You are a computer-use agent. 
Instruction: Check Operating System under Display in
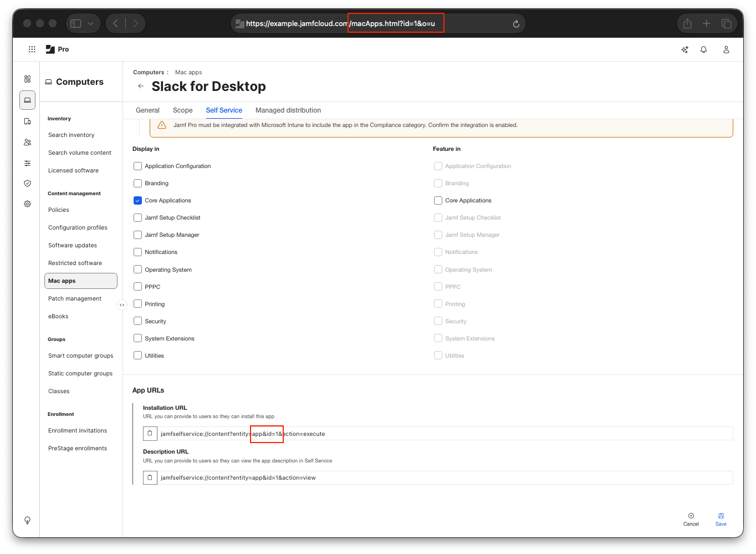pyautogui.click(x=137, y=270)
